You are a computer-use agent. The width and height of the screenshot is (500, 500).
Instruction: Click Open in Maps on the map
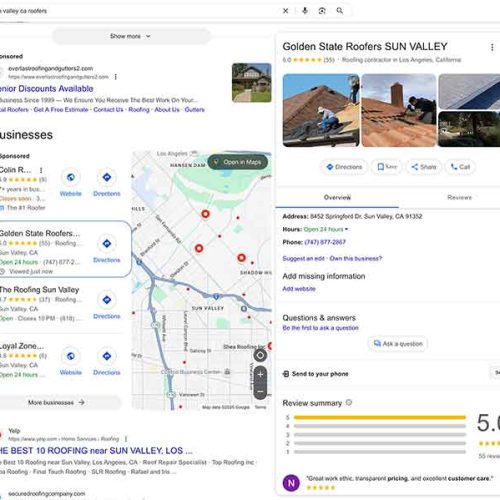point(238,162)
